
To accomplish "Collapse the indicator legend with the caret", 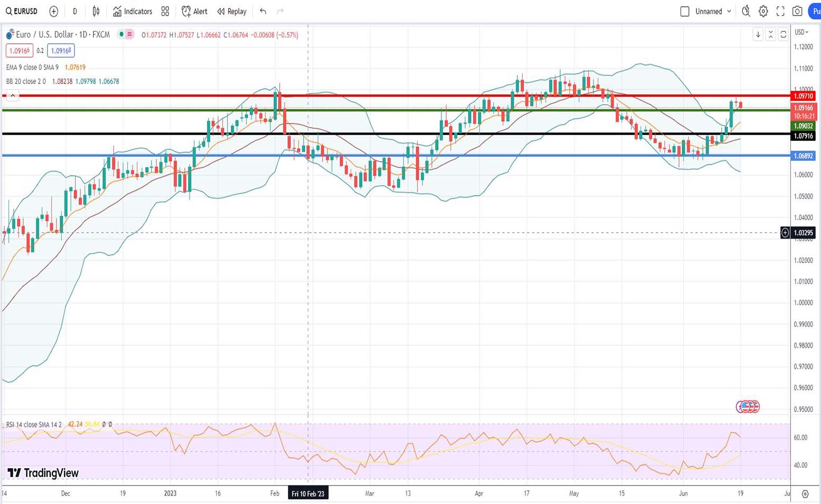I will pos(13,96).
